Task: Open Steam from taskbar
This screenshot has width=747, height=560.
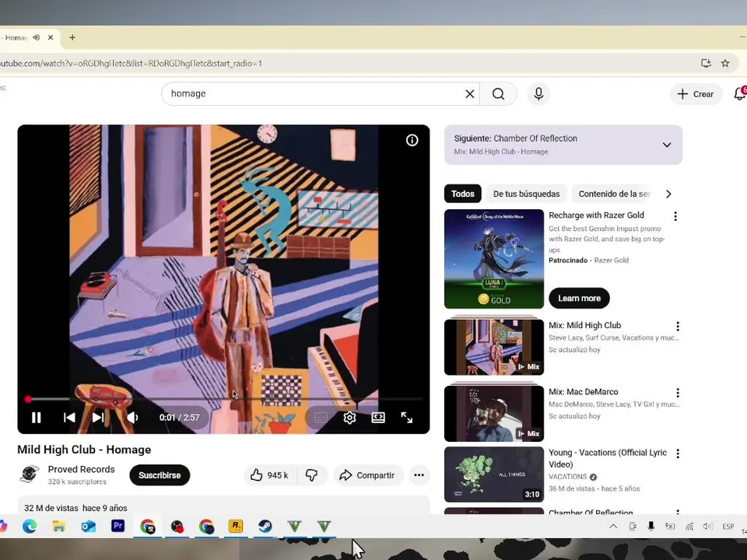Action: click(265, 527)
